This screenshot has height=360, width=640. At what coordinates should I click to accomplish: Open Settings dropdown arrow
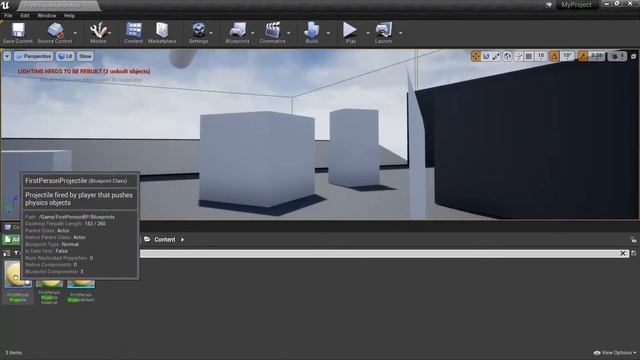pos(211,33)
